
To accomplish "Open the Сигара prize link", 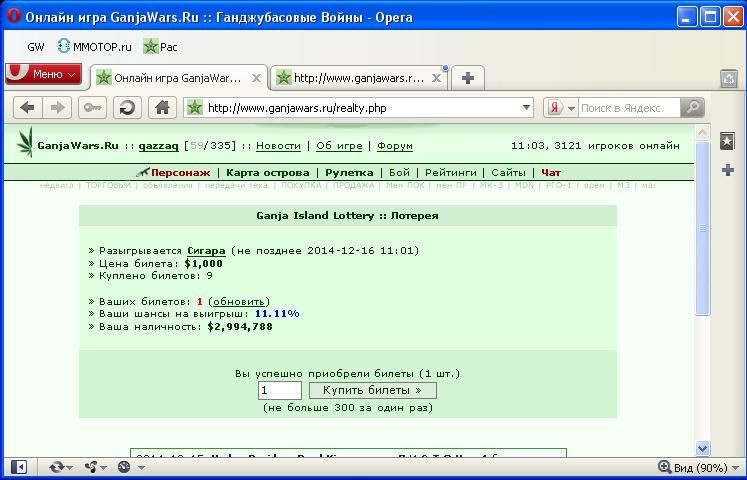I will coord(206,251).
